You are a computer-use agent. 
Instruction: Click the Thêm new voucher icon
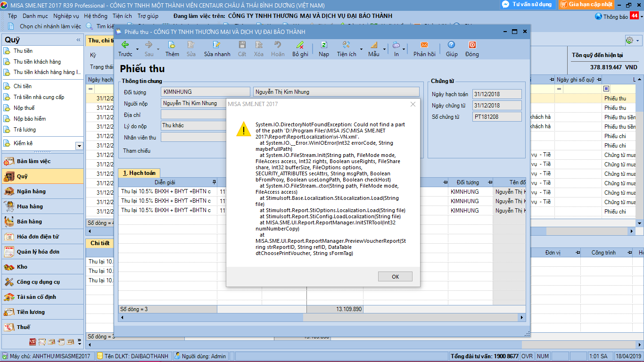pyautogui.click(x=172, y=45)
